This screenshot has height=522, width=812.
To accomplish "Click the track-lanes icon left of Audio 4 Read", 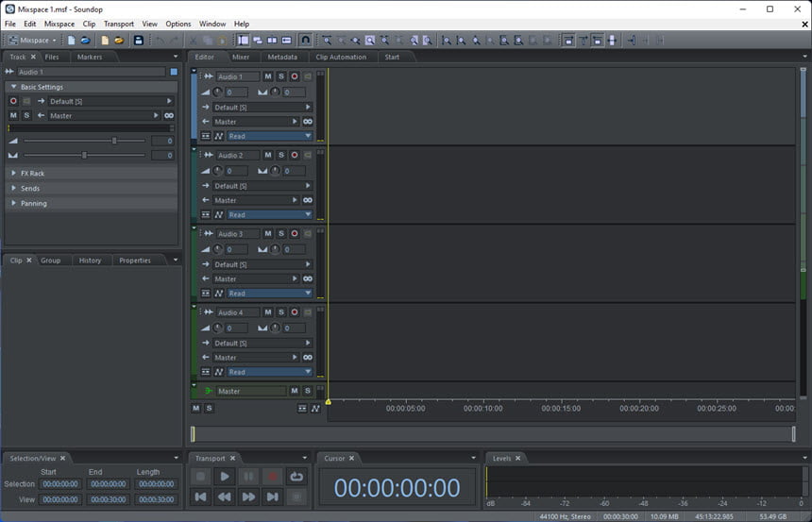I will 206,372.
